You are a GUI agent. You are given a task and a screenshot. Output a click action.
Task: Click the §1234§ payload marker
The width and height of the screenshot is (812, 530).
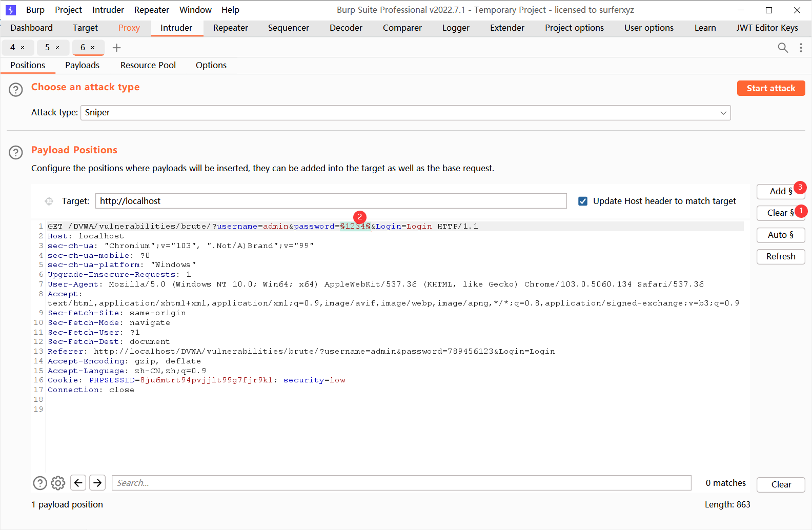click(x=355, y=227)
